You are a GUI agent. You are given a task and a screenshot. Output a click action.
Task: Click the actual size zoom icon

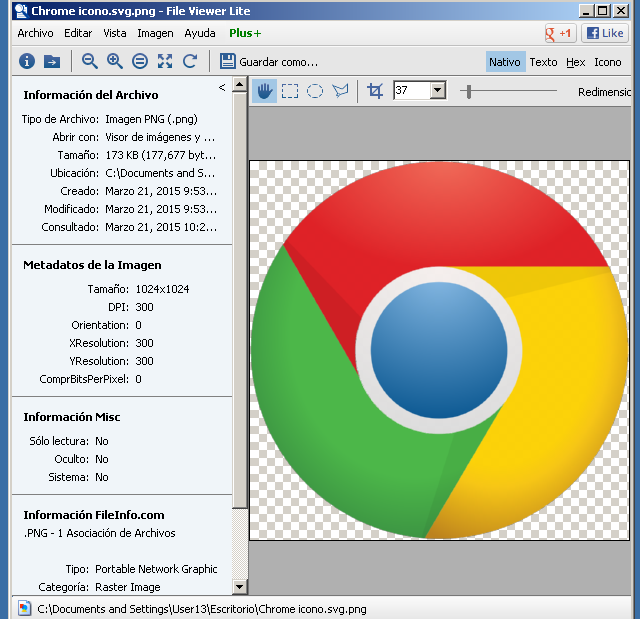[x=140, y=62]
